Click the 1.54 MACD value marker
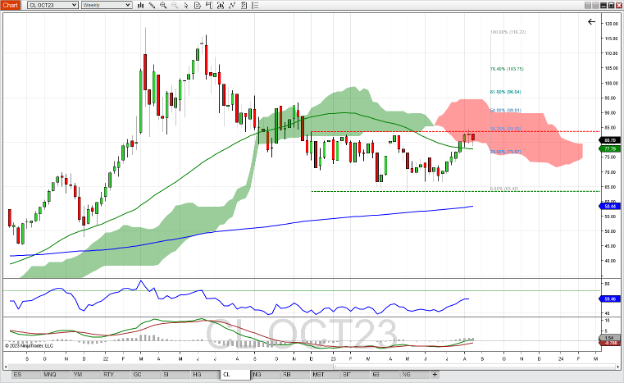Viewport: 624px width, 384px height. pyautogui.click(x=610, y=338)
